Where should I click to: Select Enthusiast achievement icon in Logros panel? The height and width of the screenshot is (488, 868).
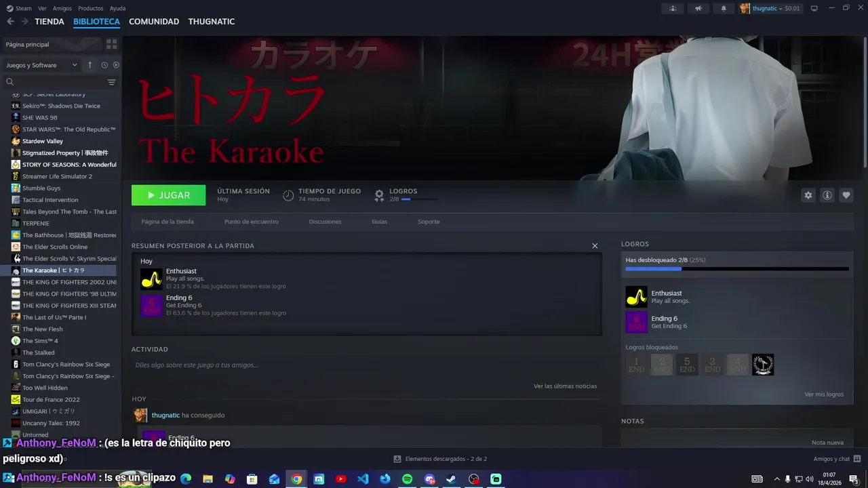point(636,297)
